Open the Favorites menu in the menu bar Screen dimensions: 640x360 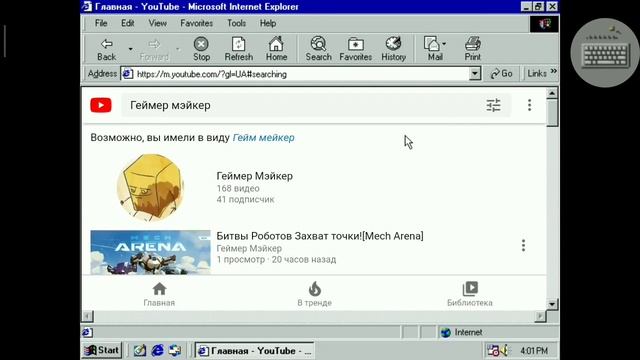point(196,23)
